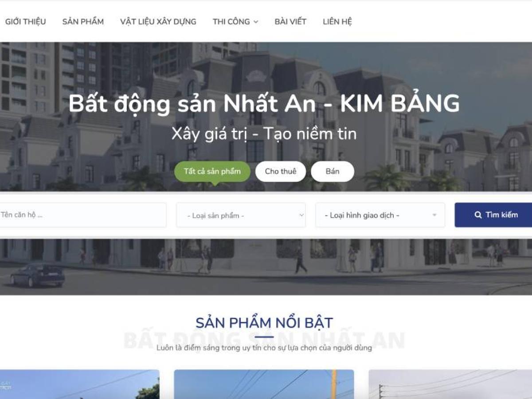532x399 pixels.
Task: Focus the Tên căn hộ search field
Action: pos(82,215)
